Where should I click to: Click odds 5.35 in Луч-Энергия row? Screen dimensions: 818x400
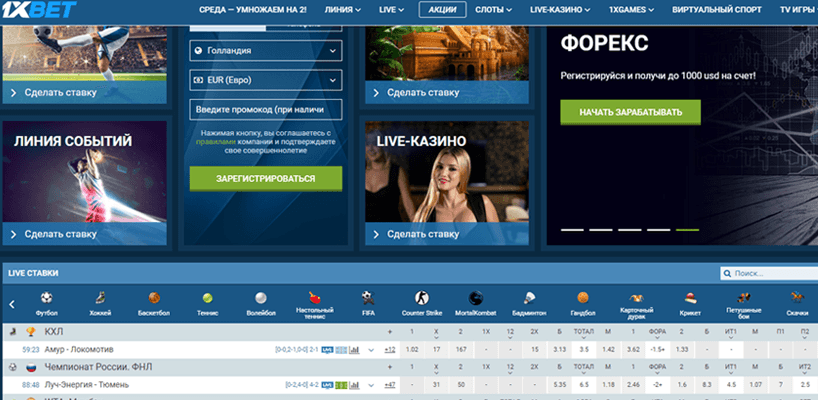560,385
